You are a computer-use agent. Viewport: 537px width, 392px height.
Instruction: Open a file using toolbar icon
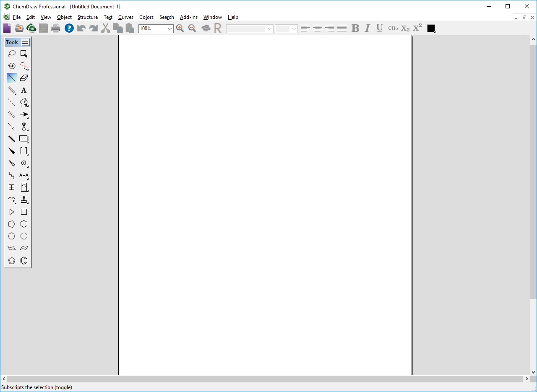click(x=19, y=28)
